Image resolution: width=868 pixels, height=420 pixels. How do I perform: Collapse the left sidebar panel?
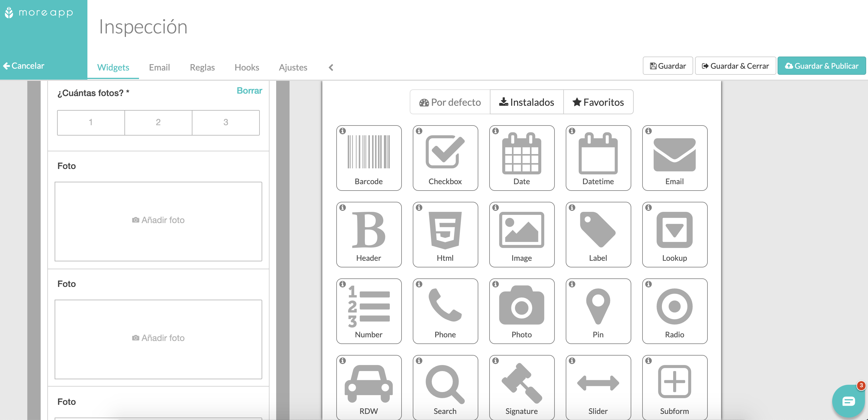(x=331, y=67)
